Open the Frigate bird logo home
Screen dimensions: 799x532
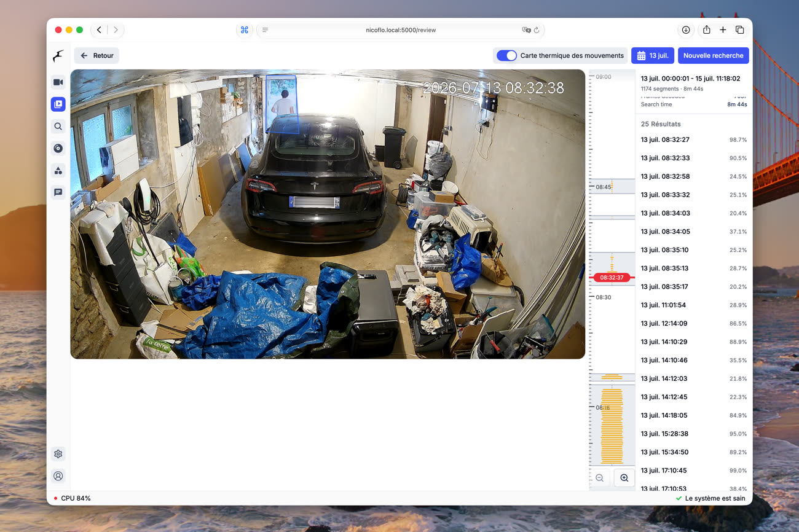click(58, 56)
